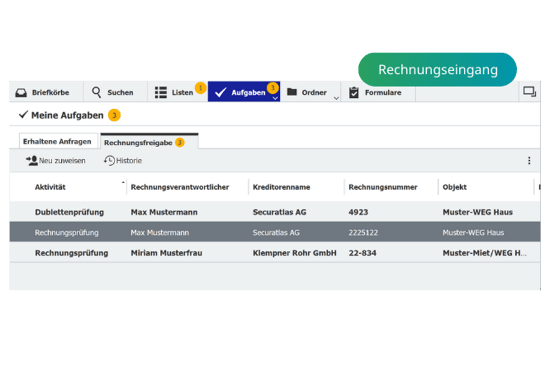
Task: Click invoice number 22-834
Action: [362, 253]
